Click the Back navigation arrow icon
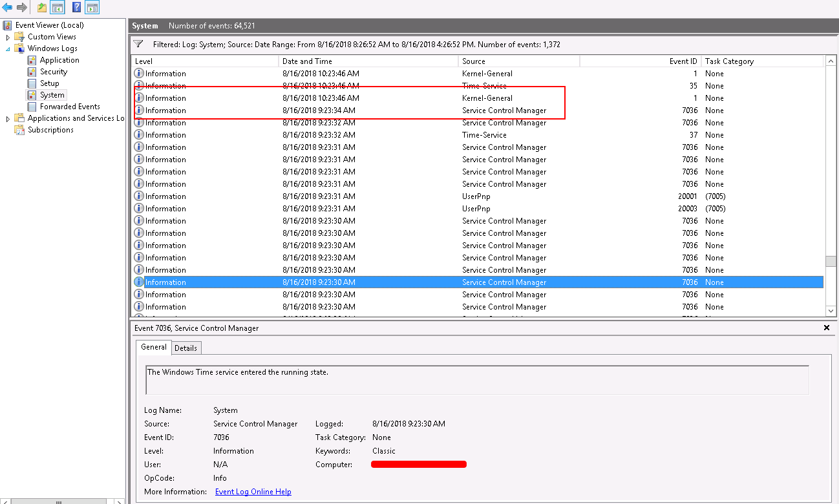 [7, 7]
